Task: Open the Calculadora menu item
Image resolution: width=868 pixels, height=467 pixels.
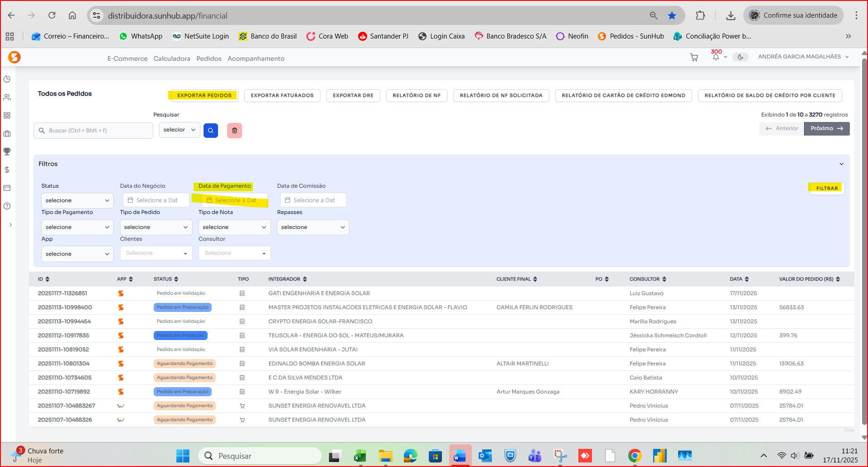Action: tap(172, 58)
